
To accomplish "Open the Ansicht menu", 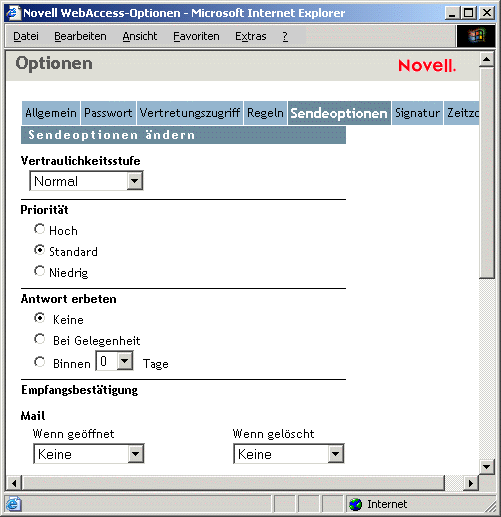I will (140, 36).
